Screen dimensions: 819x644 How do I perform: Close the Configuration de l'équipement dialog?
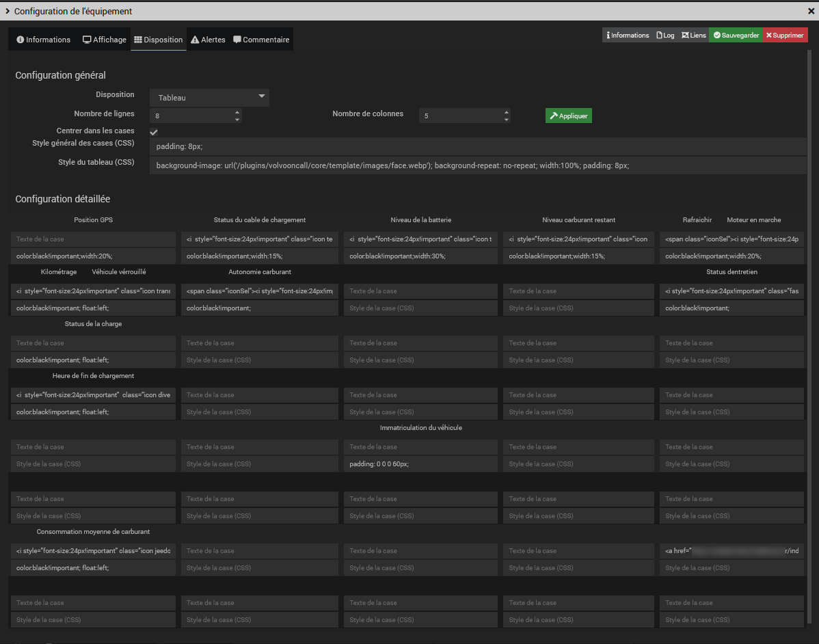(811, 11)
